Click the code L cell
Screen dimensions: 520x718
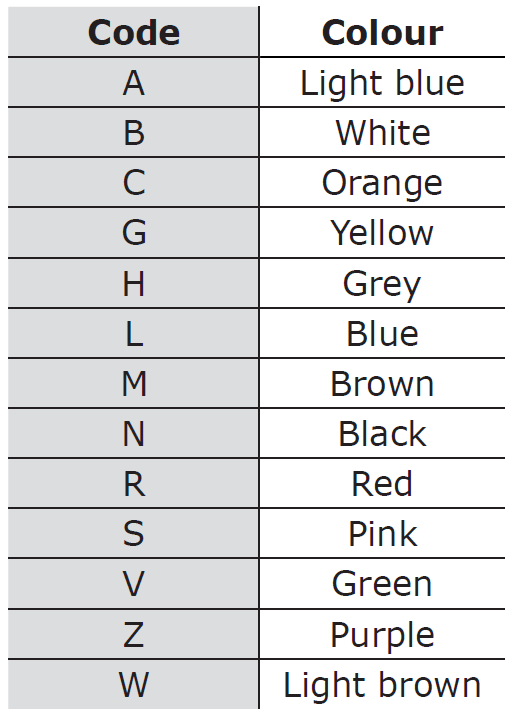133,333
